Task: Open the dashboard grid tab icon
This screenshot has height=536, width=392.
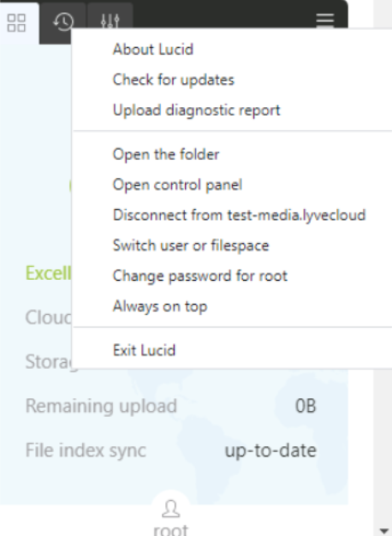Action: pyautogui.click(x=16, y=22)
